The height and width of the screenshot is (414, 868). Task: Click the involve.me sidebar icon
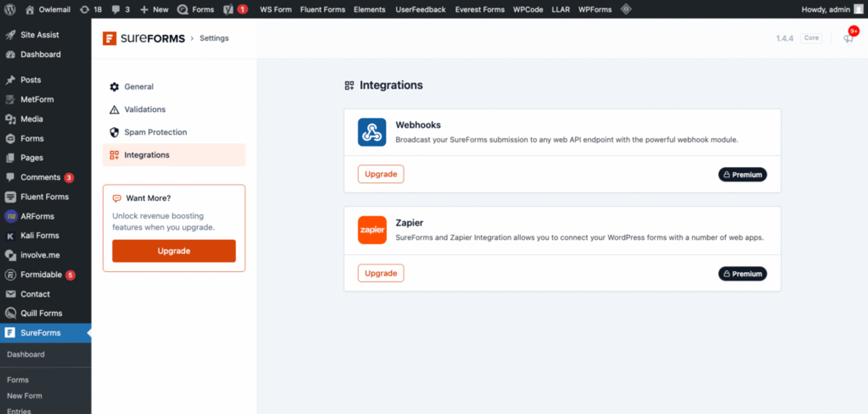coord(10,255)
